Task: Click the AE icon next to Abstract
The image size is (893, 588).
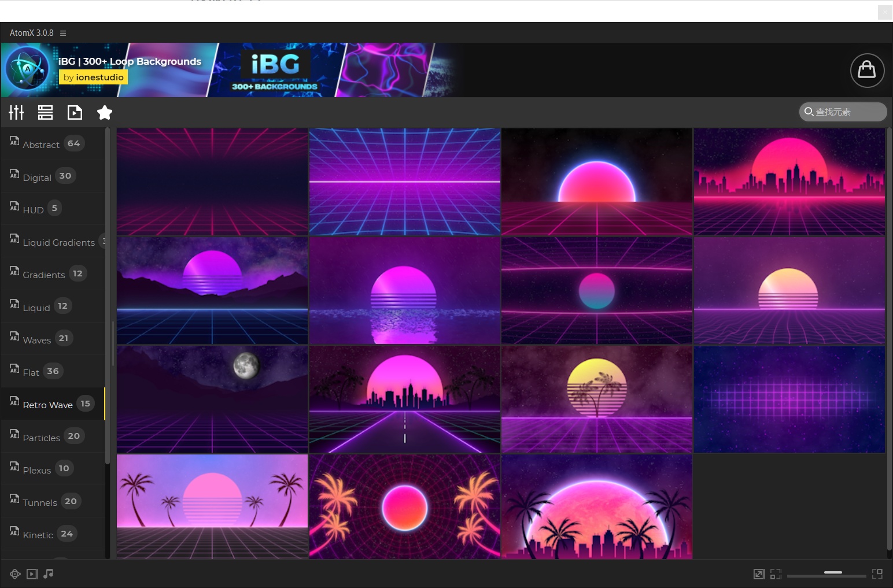Action: click(14, 140)
